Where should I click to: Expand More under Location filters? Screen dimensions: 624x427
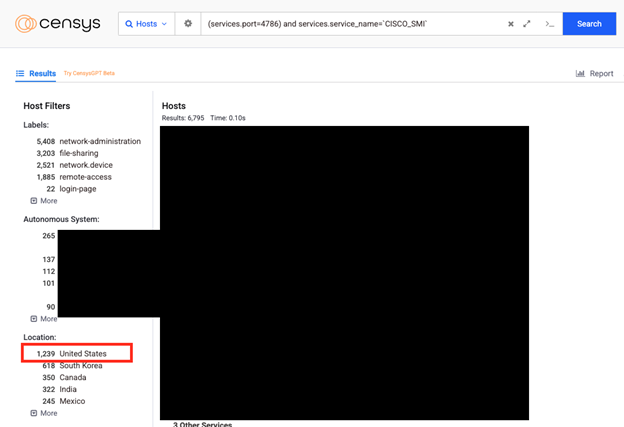click(44, 413)
